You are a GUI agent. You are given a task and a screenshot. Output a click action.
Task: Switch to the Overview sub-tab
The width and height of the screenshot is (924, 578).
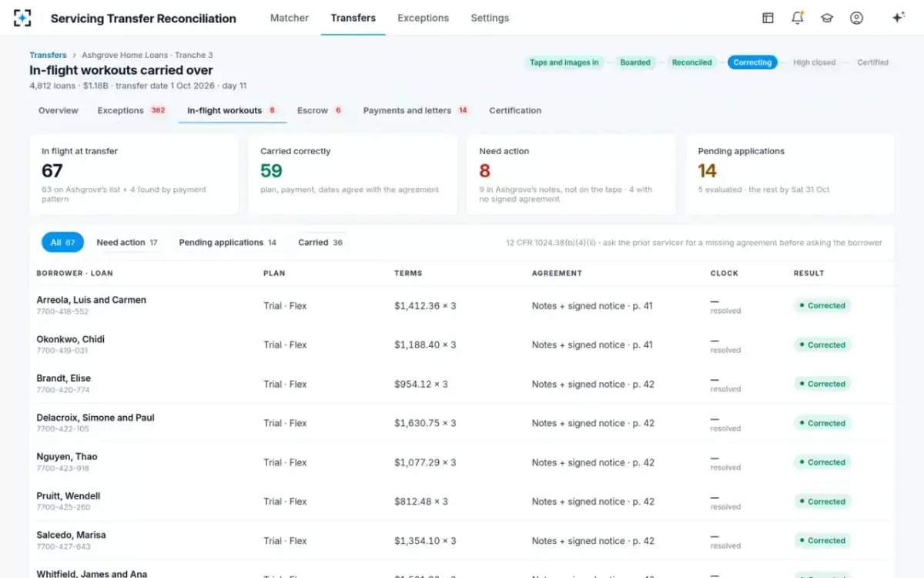pyautogui.click(x=59, y=110)
